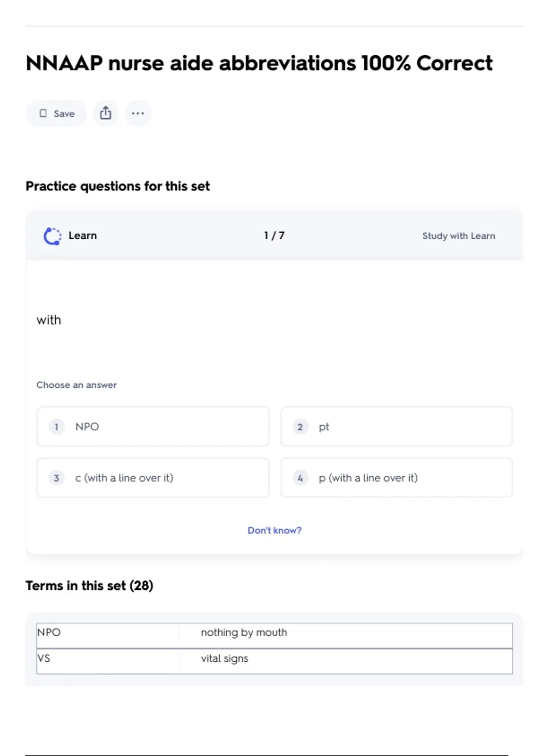Click the number 2 badge beside pt
534x756 pixels.
pyautogui.click(x=300, y=427)
